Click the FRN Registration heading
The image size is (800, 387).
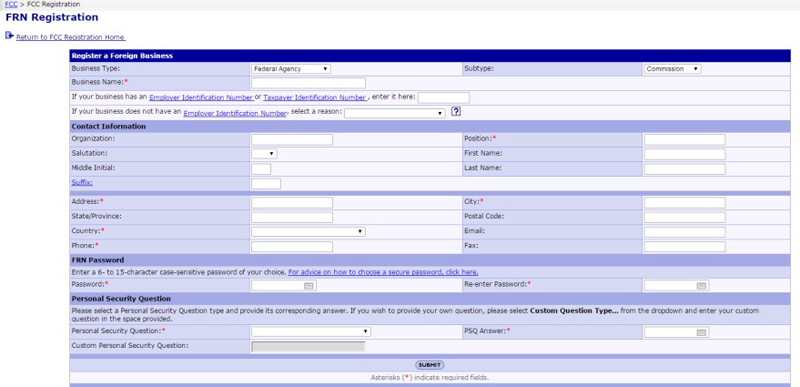52,17
